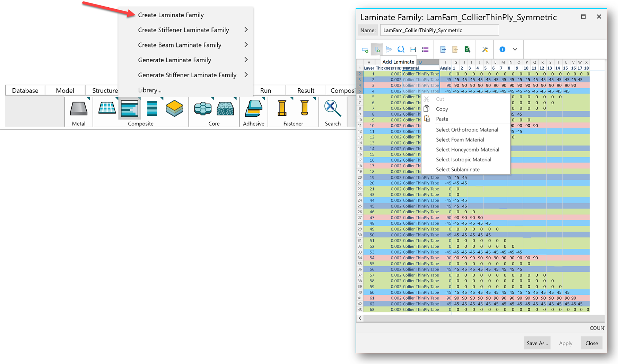Switch to the Model tab
618x364 pixels.
65,90
